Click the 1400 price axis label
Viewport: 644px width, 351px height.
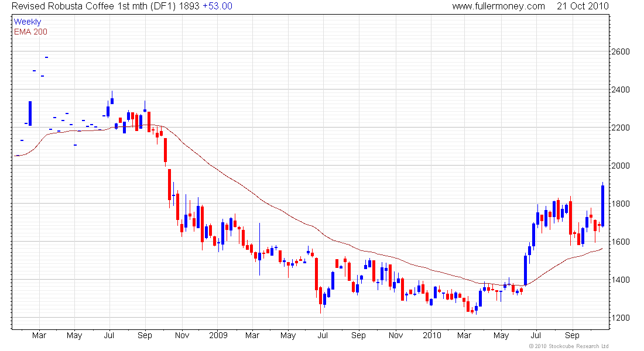[621, 280]
